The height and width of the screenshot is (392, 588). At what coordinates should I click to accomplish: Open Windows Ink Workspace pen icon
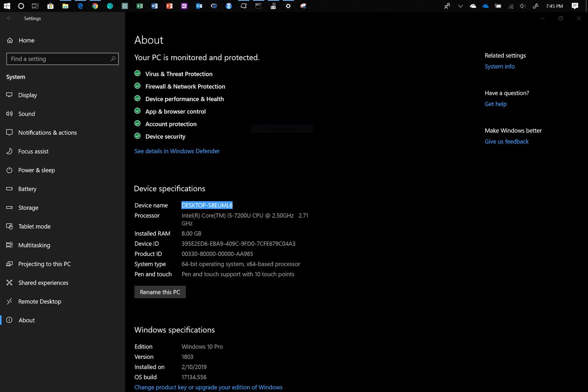pos(535,6)
